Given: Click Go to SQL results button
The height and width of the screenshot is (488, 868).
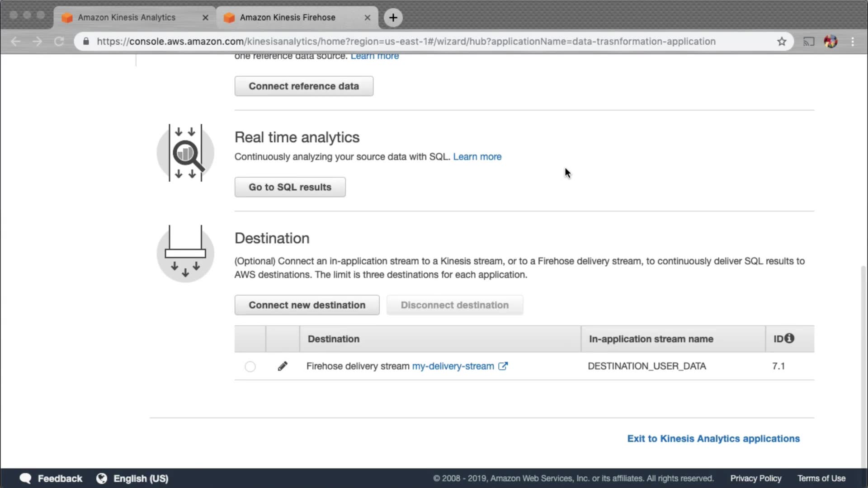Looking at the screenshot, I should click(x=290, y=187).
